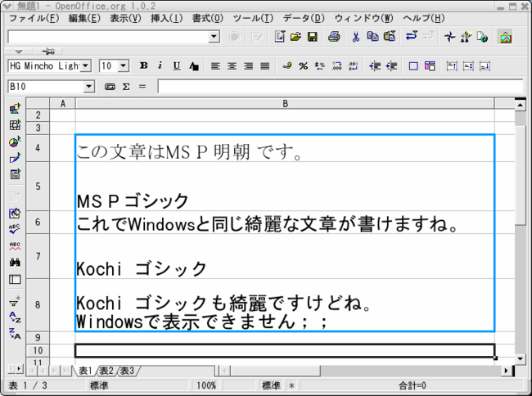The height and width of the screenshot is (396, 532).
Task: Decrease cell indent
Action: pos(375,66)
